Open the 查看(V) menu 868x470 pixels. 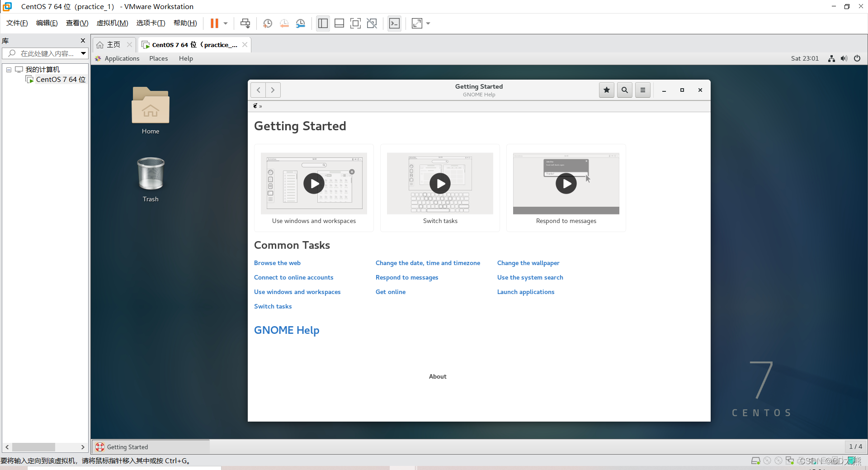(77, 23)
